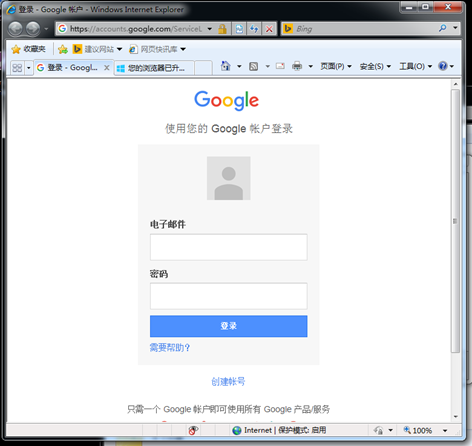Open the search provider dropdown arrow
Screen dimensions: 472x446
(455, 28)
